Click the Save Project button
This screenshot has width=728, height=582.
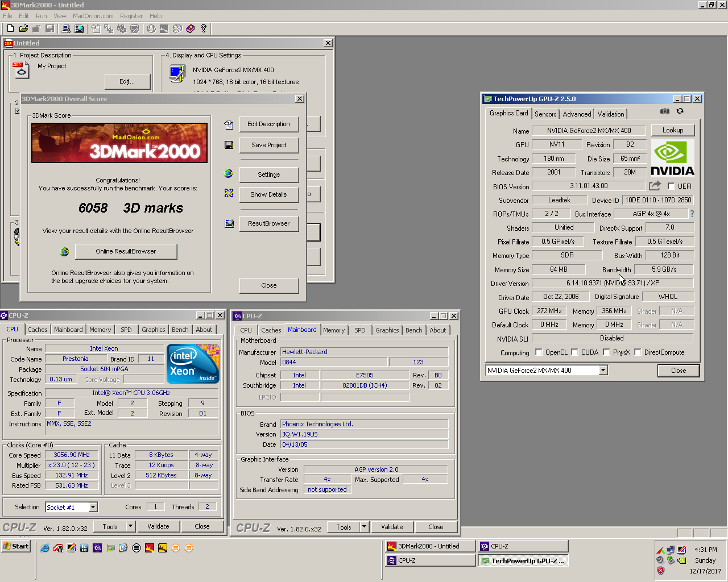[x=268, y=145]
